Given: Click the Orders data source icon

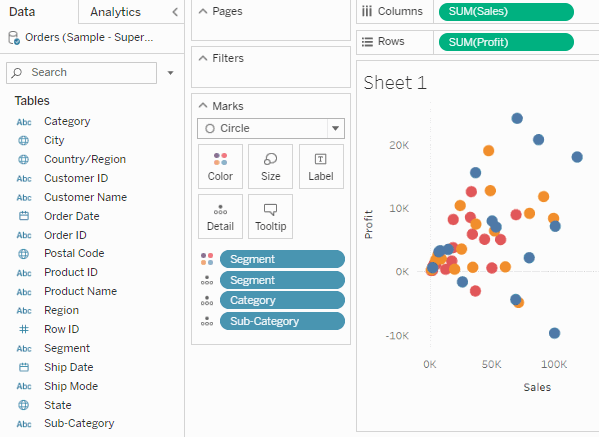Looking at the screenshot, I should pyautogui.click(x=14, y=38).
